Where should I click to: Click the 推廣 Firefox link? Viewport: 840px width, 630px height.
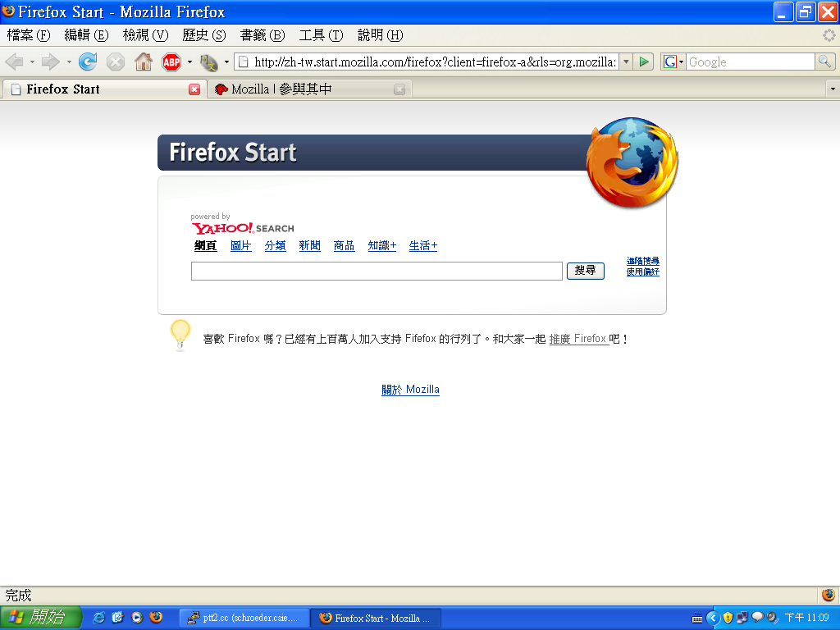pyautogui.click(x=578, y=339)
